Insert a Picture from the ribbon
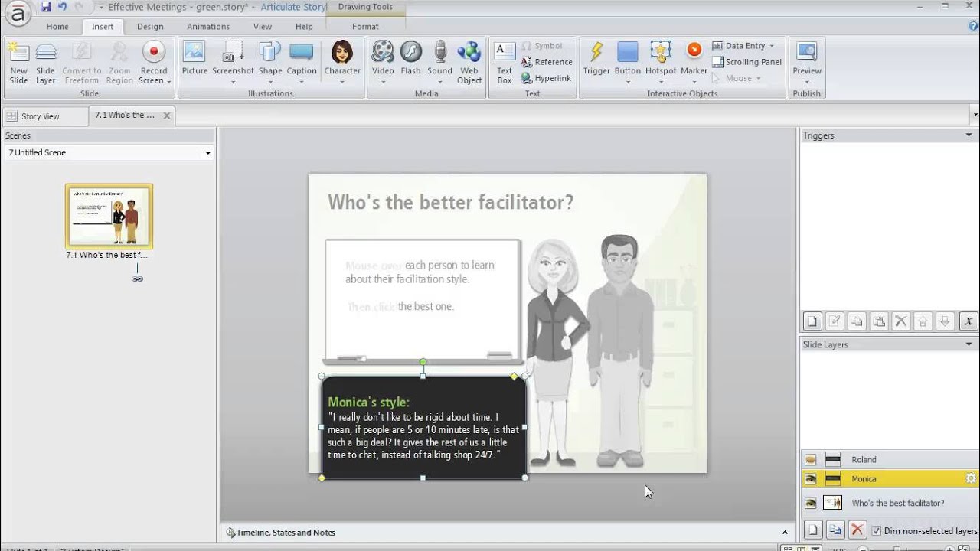 coord(194,60)
